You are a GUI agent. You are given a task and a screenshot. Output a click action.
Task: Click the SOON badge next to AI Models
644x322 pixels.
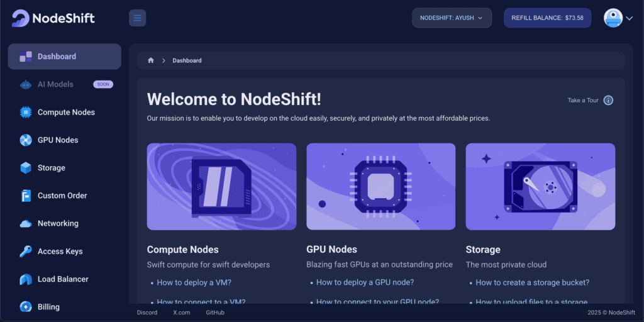point(103,85)
